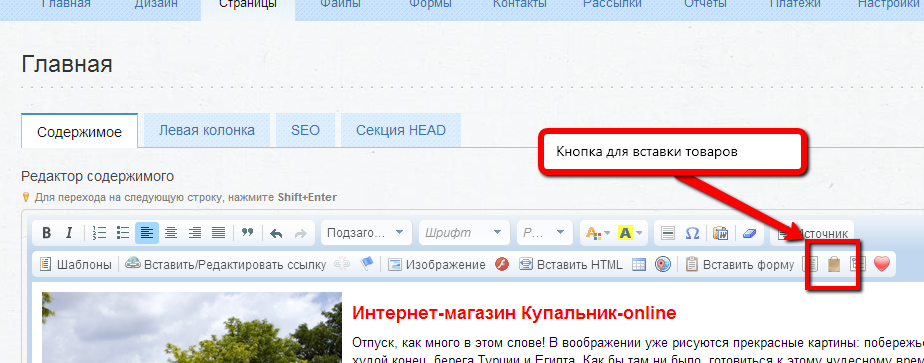Open Рассылки in the top navigation
The width and height of the screenshot is (924, 363).
click(612, 5)
